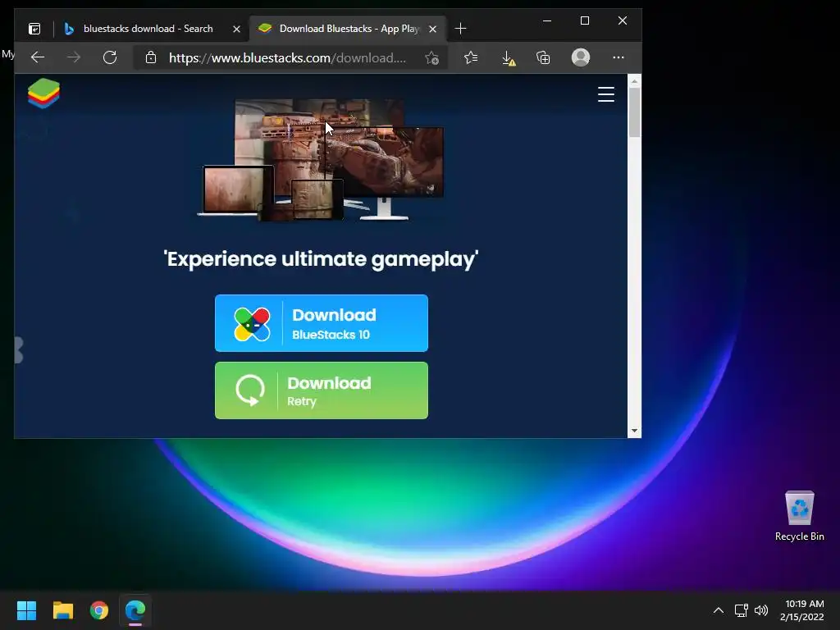Add this page to favorites star
840x630 pixels.
431,58
